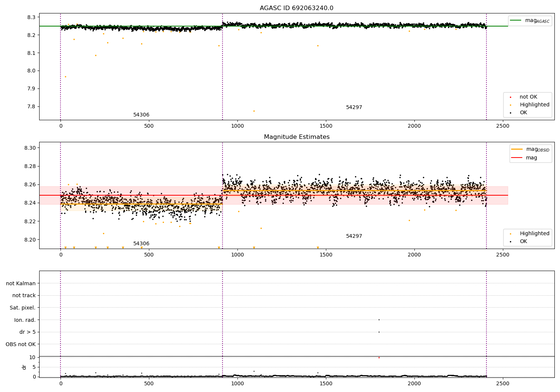This screenshot has height=392, width=560.
Task: Select the mag AGASC legend entry in top panel
Action: coord(530,21)
